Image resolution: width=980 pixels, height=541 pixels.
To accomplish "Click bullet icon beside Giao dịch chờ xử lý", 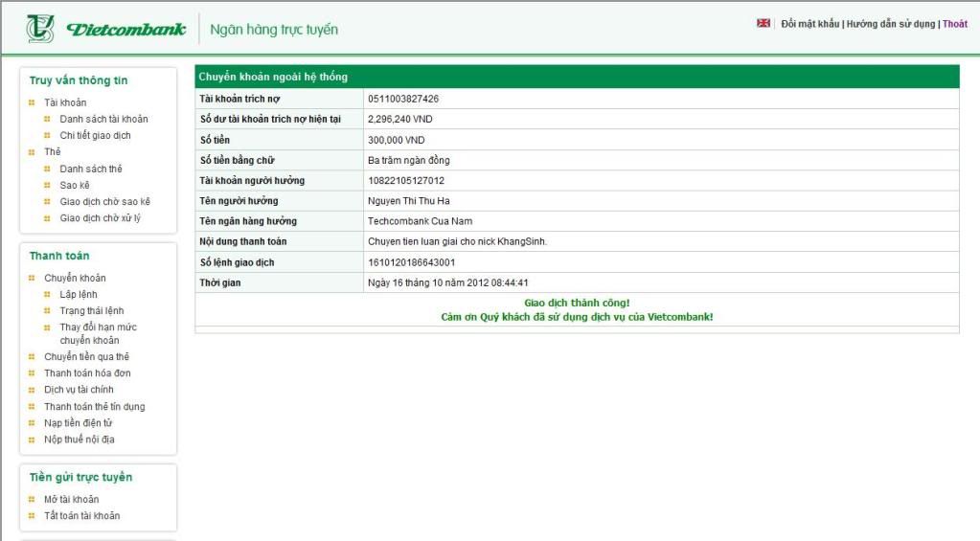I will coord(47,218).
